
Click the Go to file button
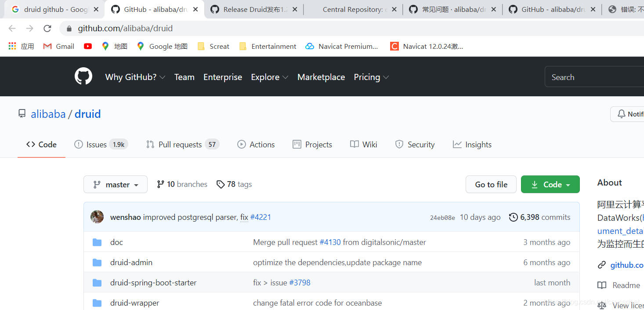click(491, 185)
